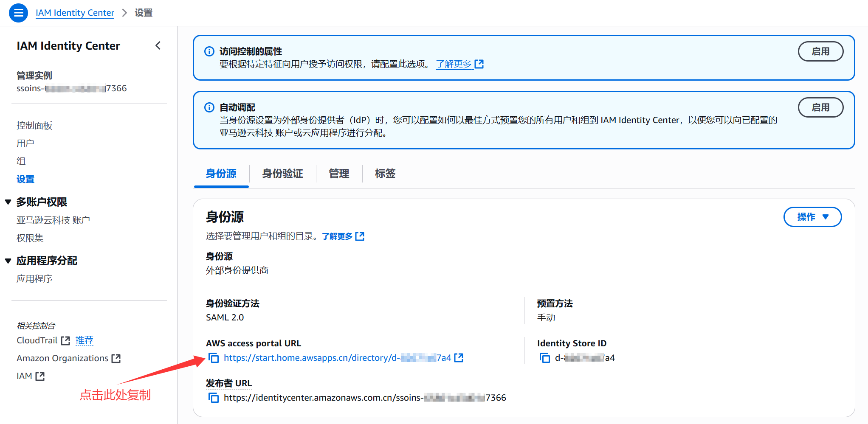
Task: Click IAM Identity Center breadcrumb link
Action: pyautogui.click(x=75, y=13)
